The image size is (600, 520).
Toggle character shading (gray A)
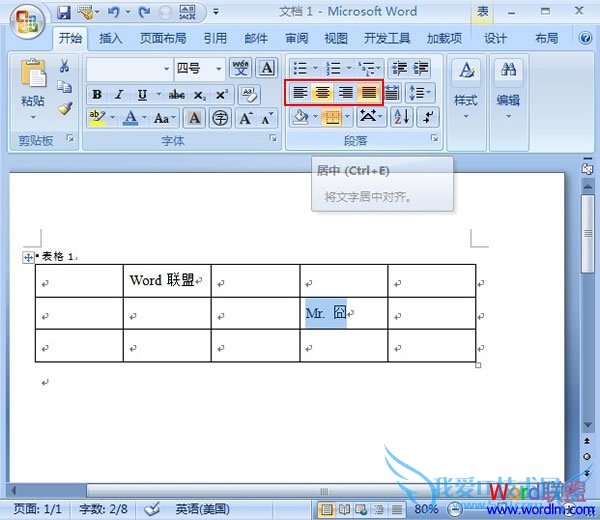coord(194,118)
